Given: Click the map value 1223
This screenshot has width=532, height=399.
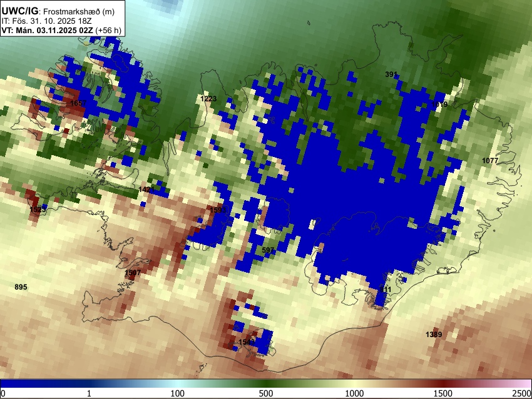Looking at the screenshot, I should pos(208,99).
